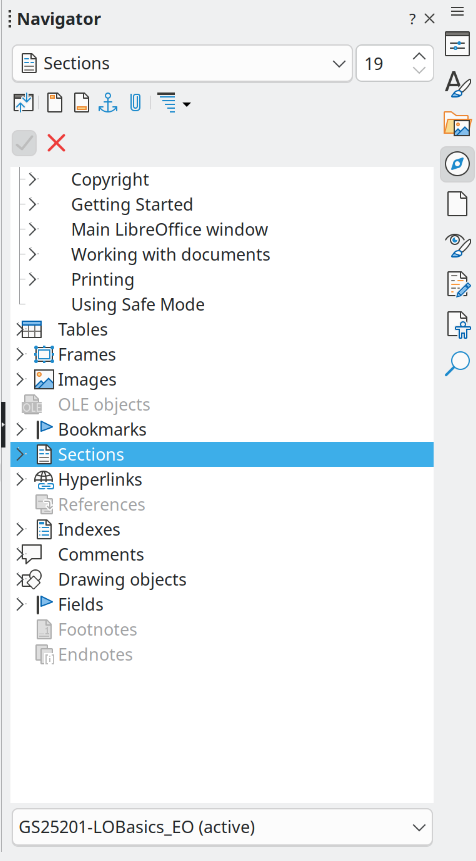The width and height of the screenshot is (476, 861).
Task: Expand the Printing heading
Action: (33, 279)
